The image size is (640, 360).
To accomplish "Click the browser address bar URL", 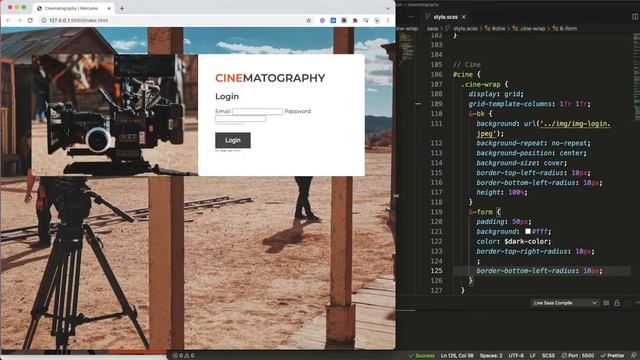I will tap(78, 20).
